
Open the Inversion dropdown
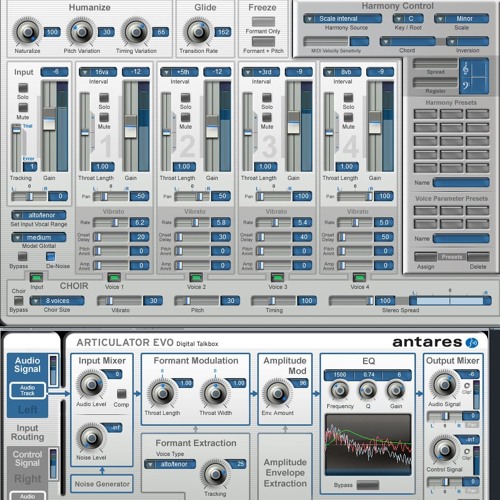click(468, 42)
